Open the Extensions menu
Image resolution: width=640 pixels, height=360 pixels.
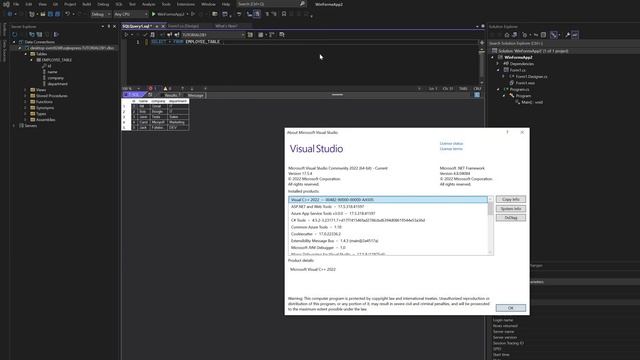pos(186,4)
